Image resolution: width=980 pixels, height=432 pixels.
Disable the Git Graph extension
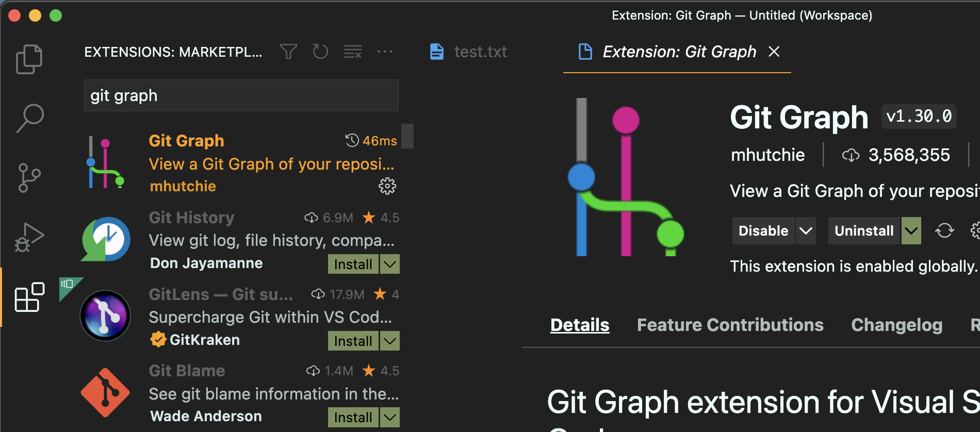[763, 230]
